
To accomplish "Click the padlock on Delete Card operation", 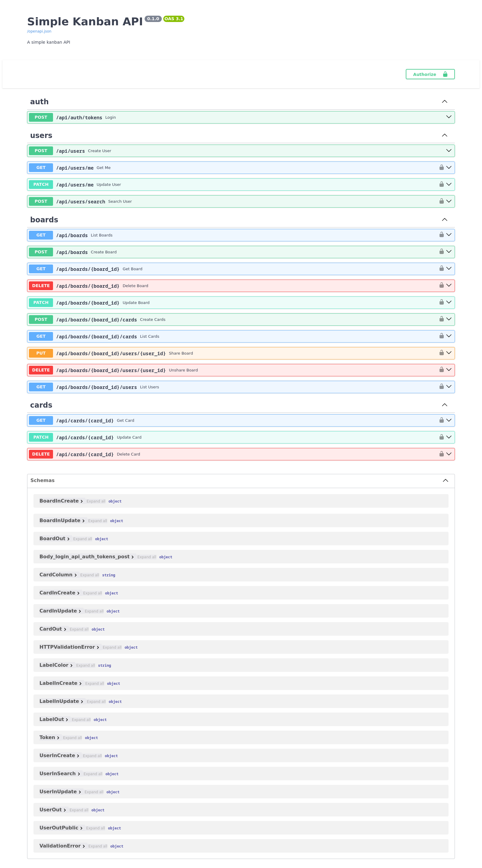I will click(x=441, y=453).
